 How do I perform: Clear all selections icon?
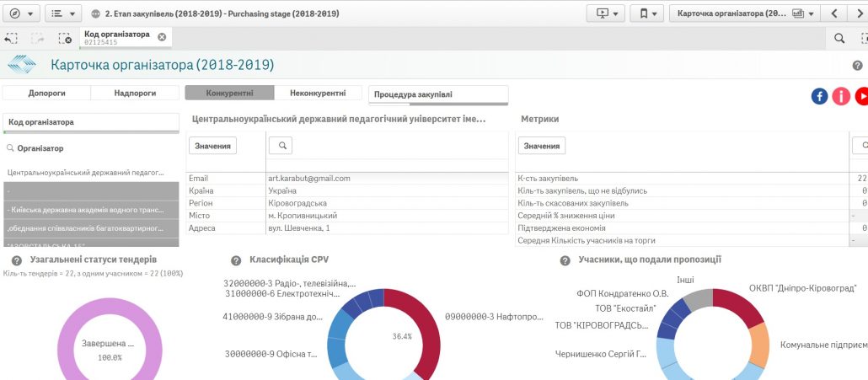pyautogui.click(x=65, y=38)
